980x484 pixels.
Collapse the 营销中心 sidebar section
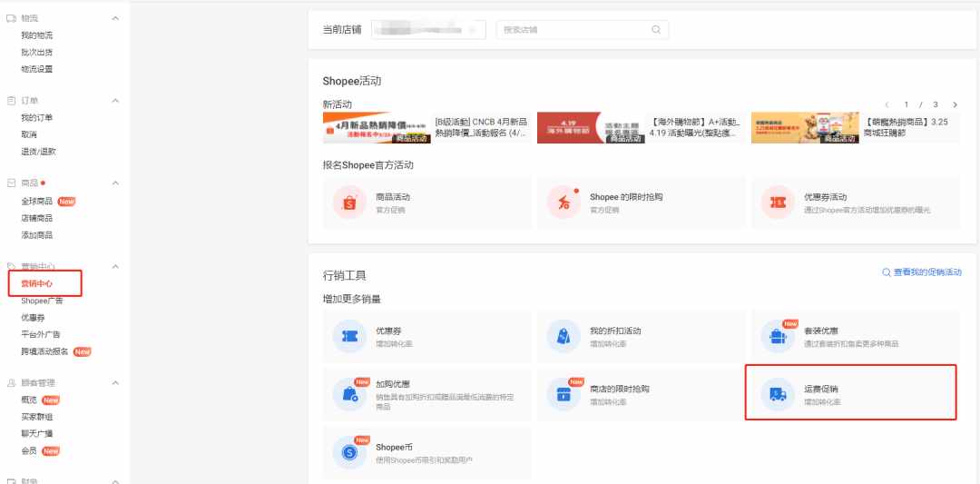[x=115, y=266]
